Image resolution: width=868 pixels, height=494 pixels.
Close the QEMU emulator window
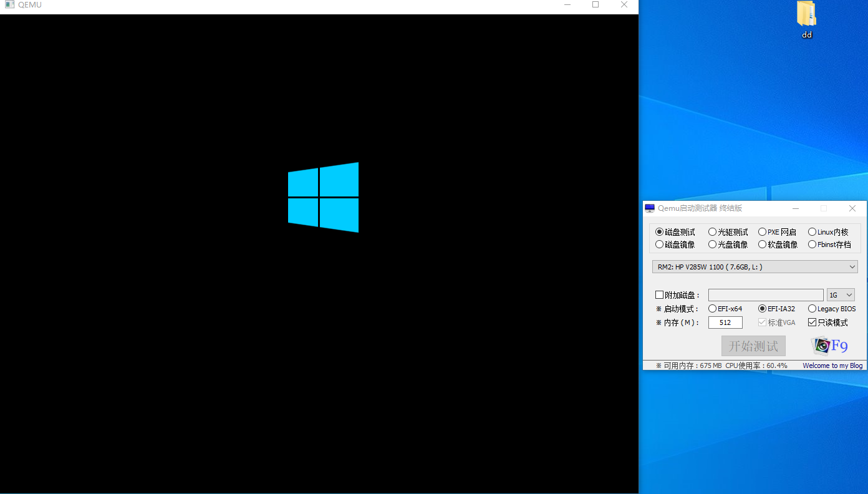pos(624,4)
